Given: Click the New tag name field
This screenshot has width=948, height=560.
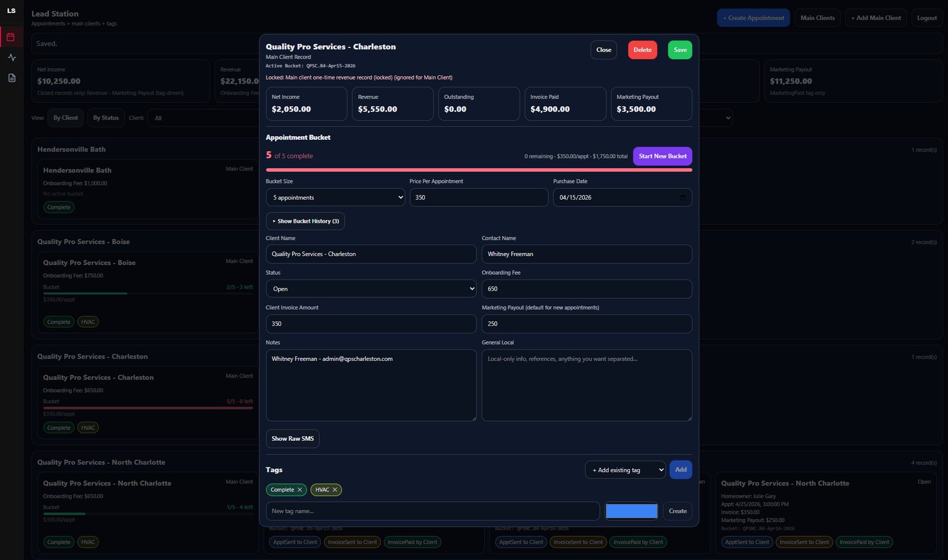Looking at the screenshot, I should (433, 511).
